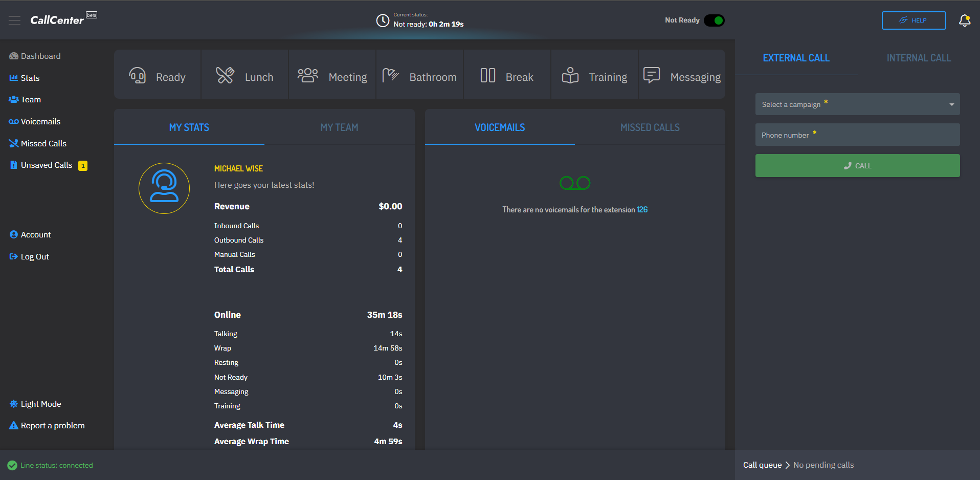Click the Phone number input field
The image size is (980, 480).
[x=857, y=135]
